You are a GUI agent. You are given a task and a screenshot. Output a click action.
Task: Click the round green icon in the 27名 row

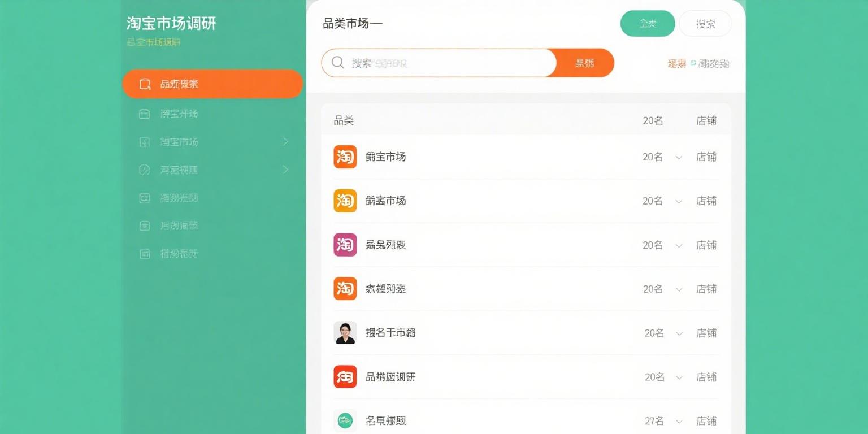tap(345, 420)
